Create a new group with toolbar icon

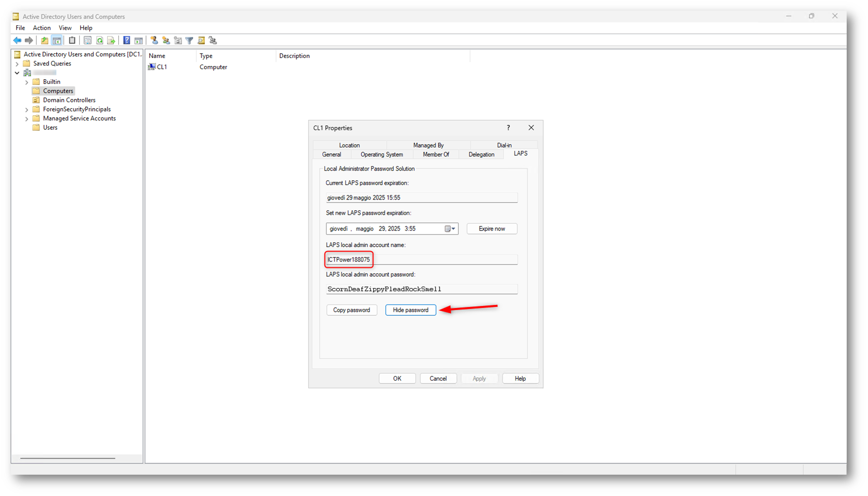click(x=166, y=41)
